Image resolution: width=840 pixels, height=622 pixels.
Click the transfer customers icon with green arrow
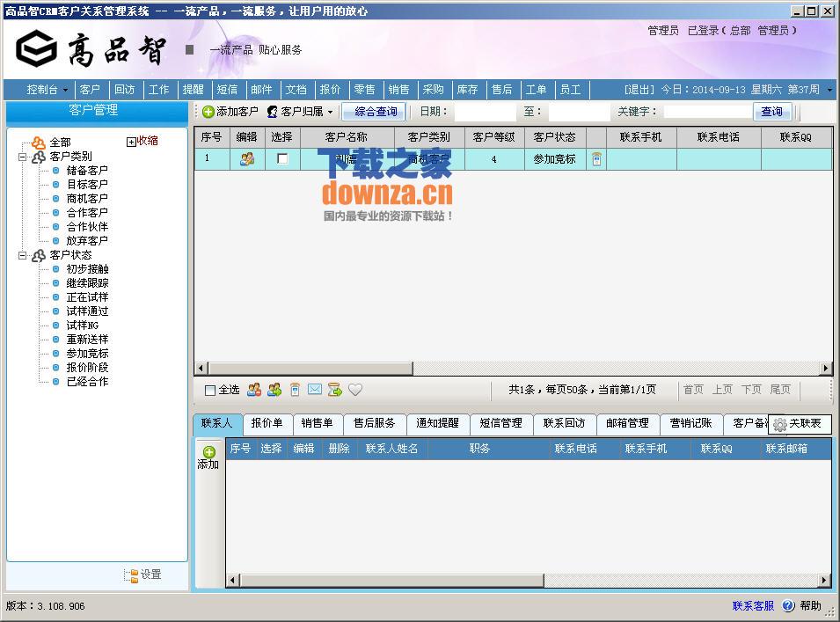click(x=274, y=390)
